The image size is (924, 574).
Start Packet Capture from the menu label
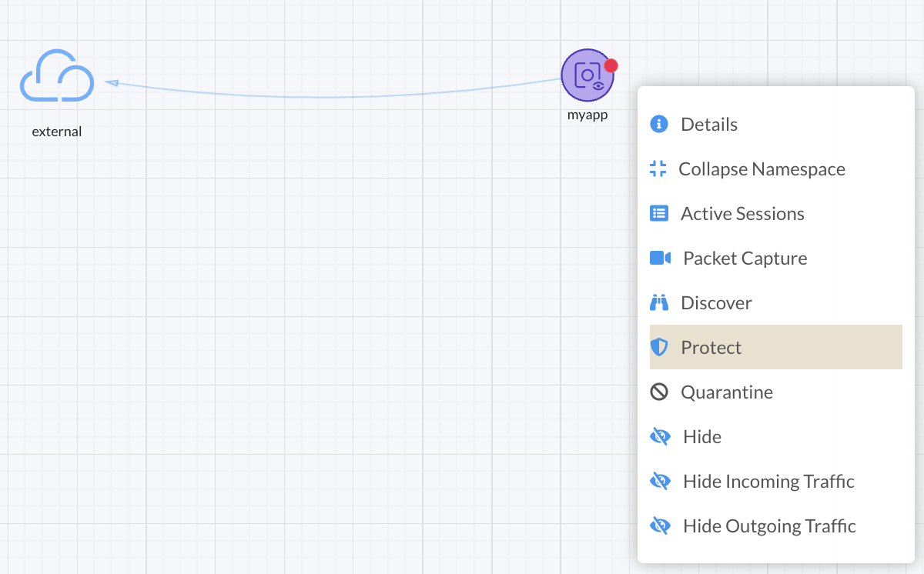pos(745,259)
